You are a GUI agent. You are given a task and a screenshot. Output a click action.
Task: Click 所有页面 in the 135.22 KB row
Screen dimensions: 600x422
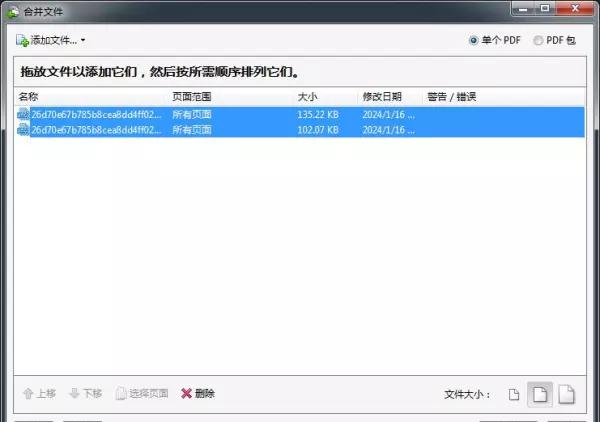(192, 114)
